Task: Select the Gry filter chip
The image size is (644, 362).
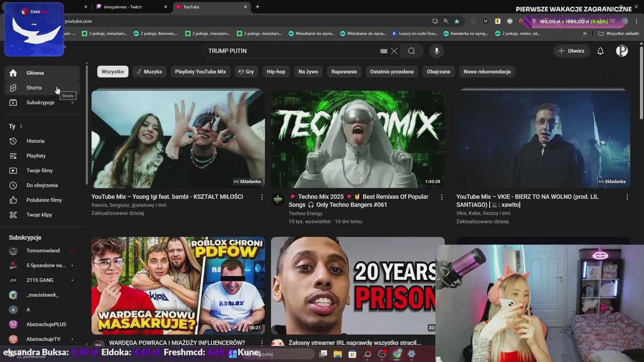Action: click(x=246, y=72)
